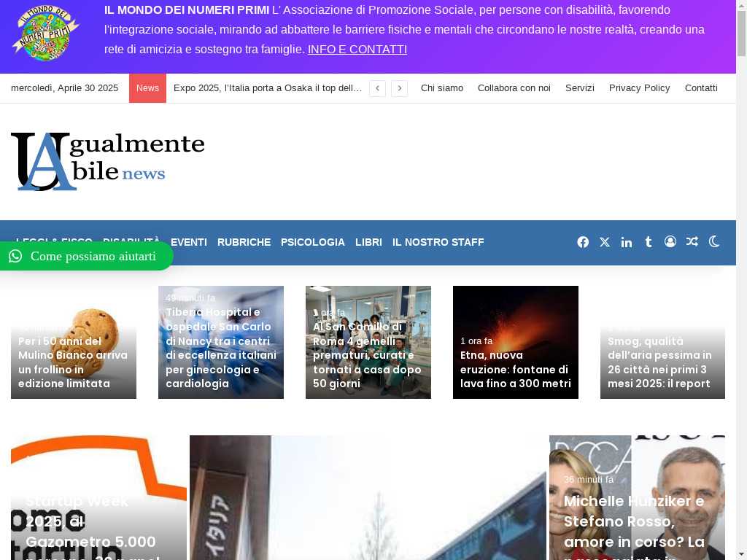The height and width of the screenshot is (560, 747).
Task: Open the Startup Week 2025 Gazometro article
Action: click(x=98, y=497)
